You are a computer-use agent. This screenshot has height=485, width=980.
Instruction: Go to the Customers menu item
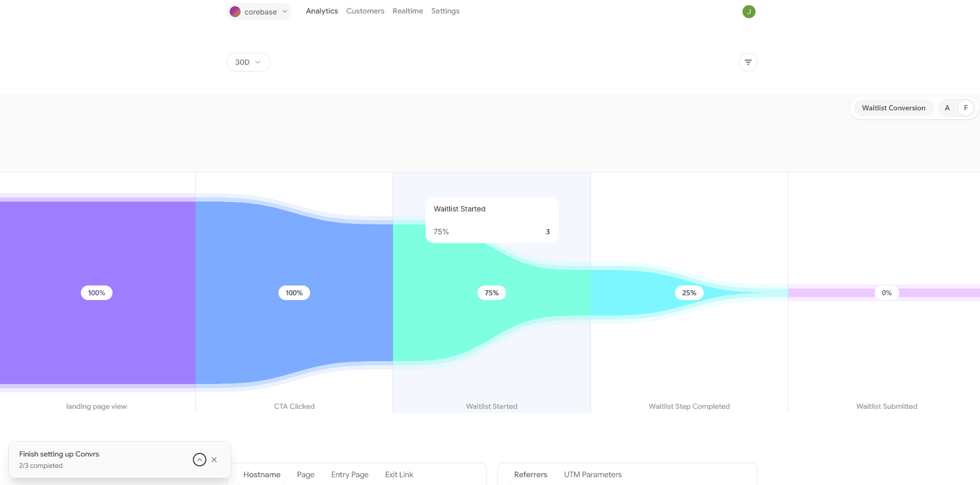pos(365,11)
